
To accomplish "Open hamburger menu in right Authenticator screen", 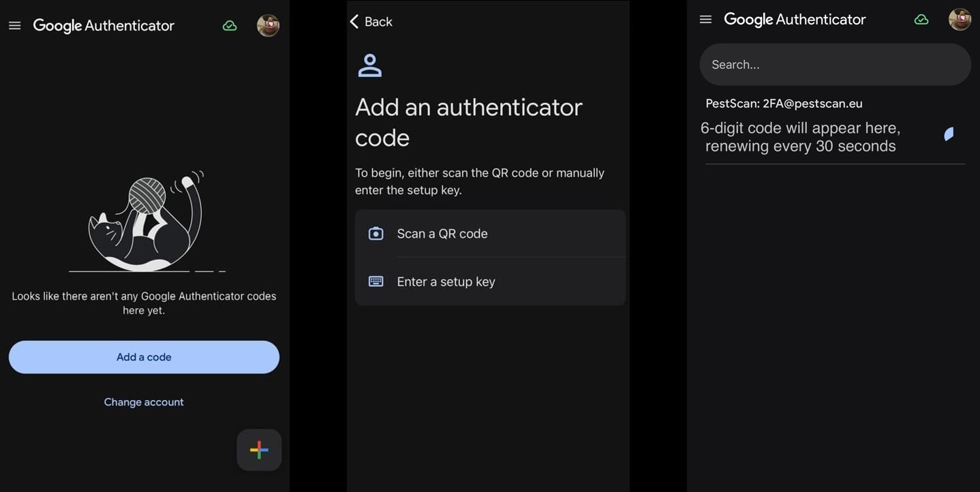I will pyautogui.click(x=706, y=20).
